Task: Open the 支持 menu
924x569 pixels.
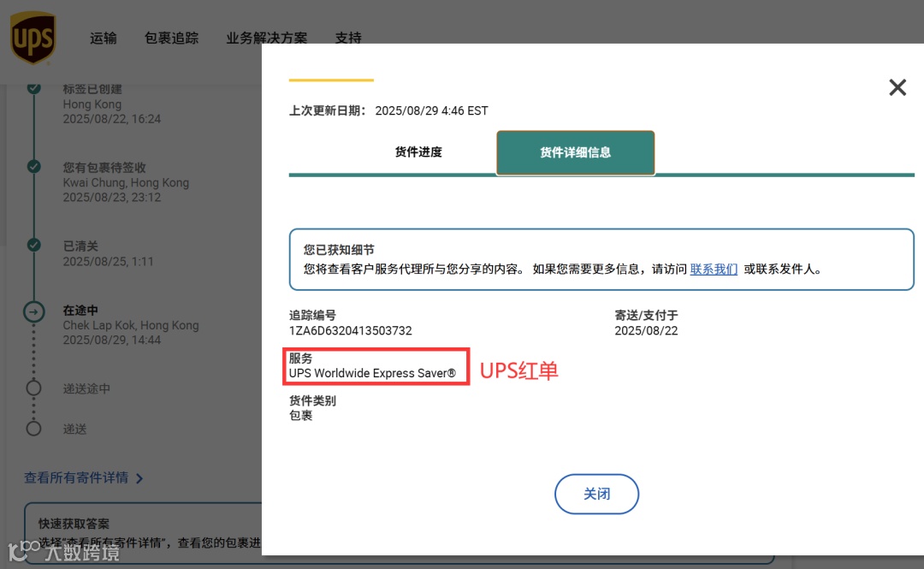Action: point(348,39)
